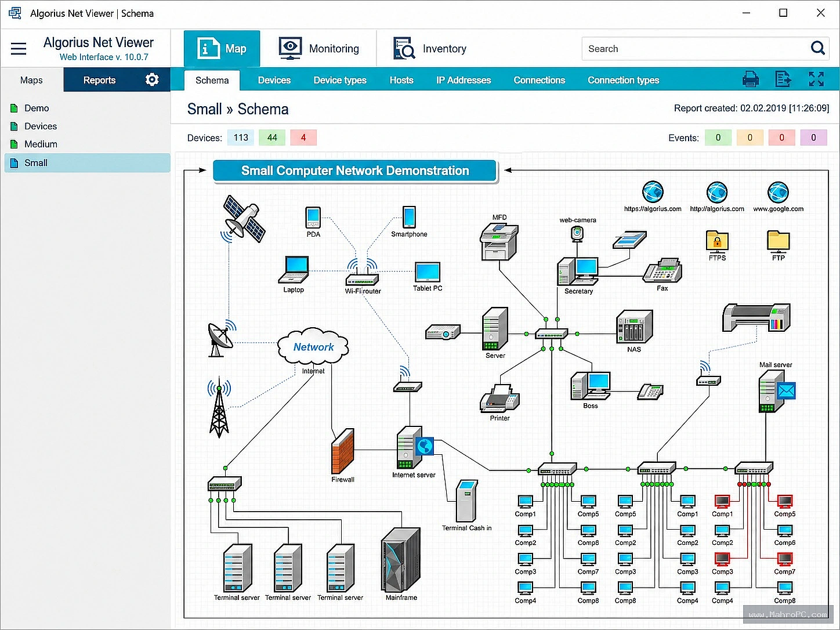Click the 'Report created: 02.02.2019 [11:26:09]' text
840x630 pixels.
(751, 108)
